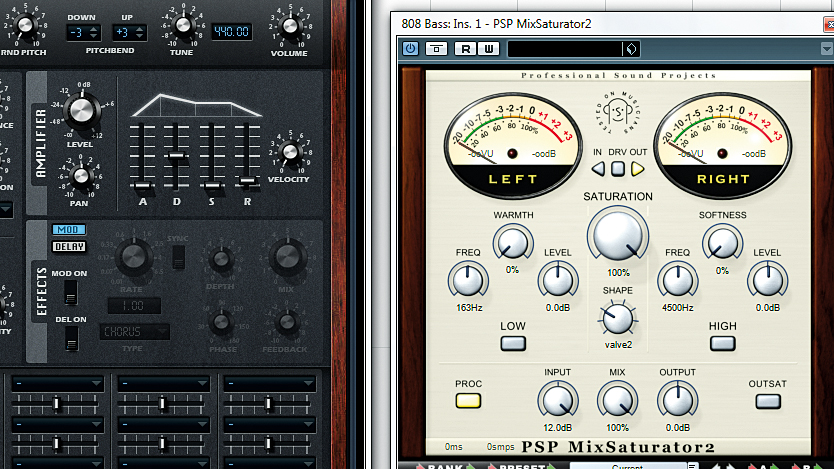Click the OUTPUT knob
This screenshot has width=834, height=469.
[x=678, y=400]
